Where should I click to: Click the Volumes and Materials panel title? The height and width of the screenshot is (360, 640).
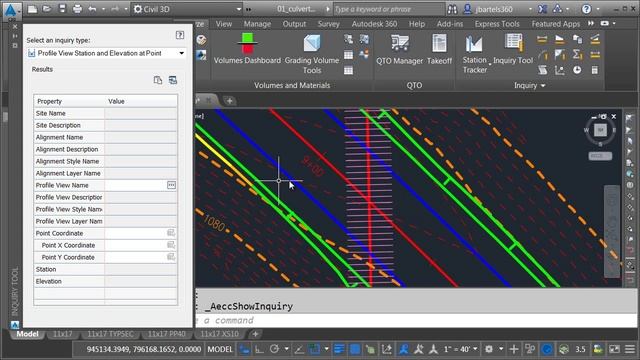pos(292,85)
